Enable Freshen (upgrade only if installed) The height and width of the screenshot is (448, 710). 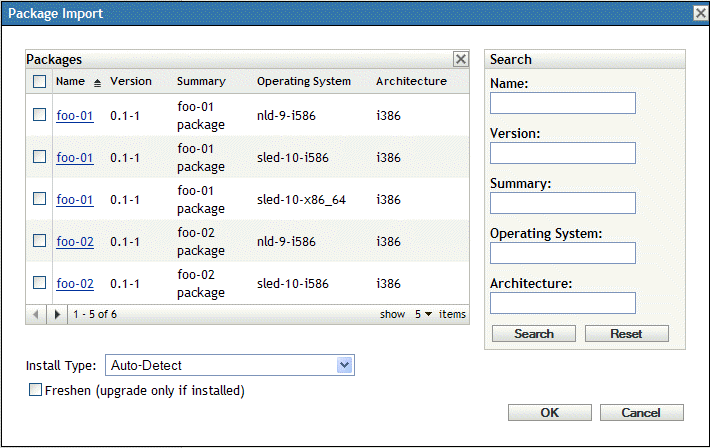36,390
